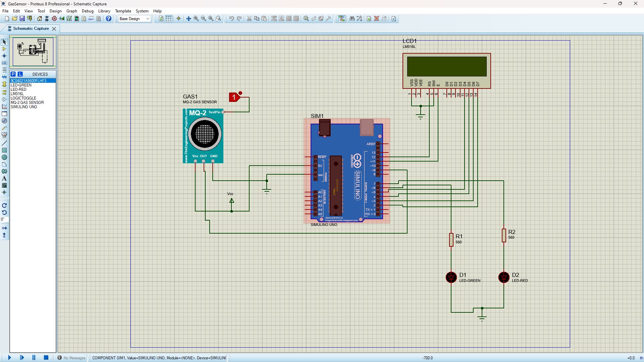Open a project with the folder icon
Image resolution: width=644 pixels, height=362 pixels.
point(14,19)
